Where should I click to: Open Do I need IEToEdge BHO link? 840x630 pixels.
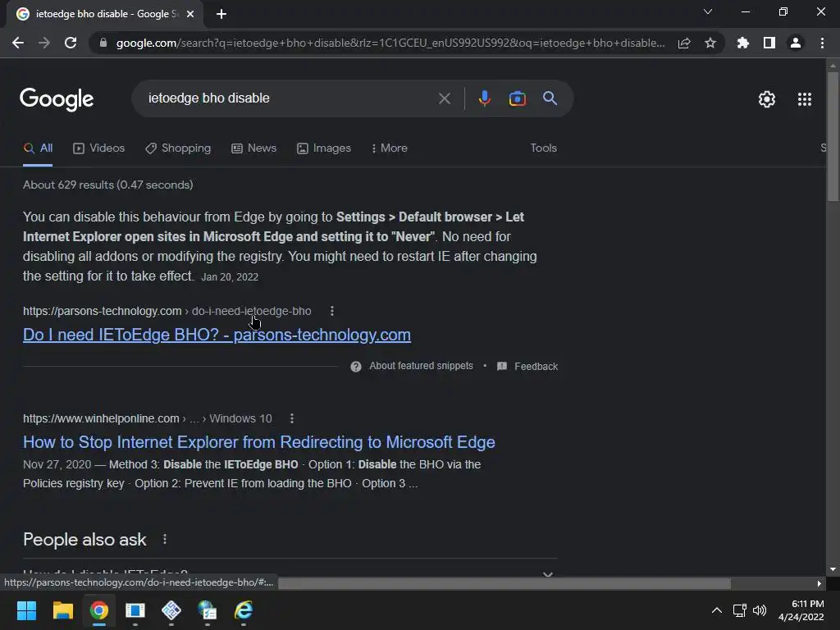click(x=217, y=335)
